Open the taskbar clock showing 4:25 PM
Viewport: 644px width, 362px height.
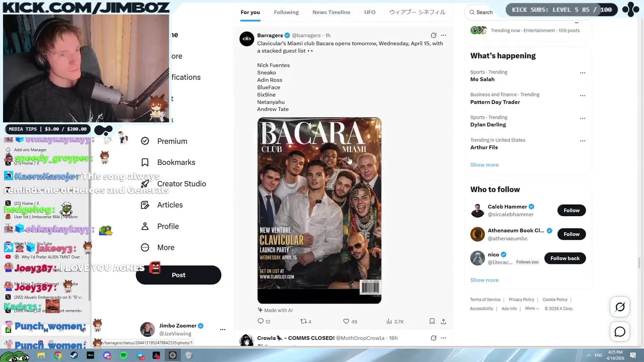[x=616, y=355]
